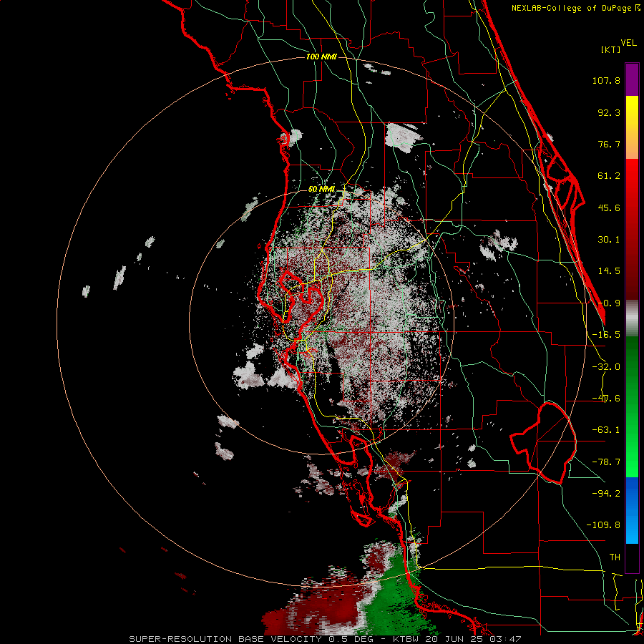This screenshot has width=644, height=644.
Task: Click the 76.7 velocity legend value
Action: (x=609, y=144)
